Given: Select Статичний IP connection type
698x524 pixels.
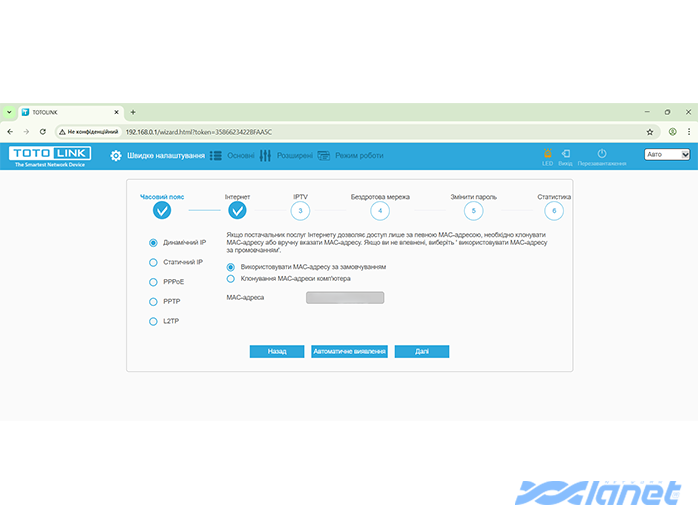Looking at the screenshot, I should click(x=153, y=262).
